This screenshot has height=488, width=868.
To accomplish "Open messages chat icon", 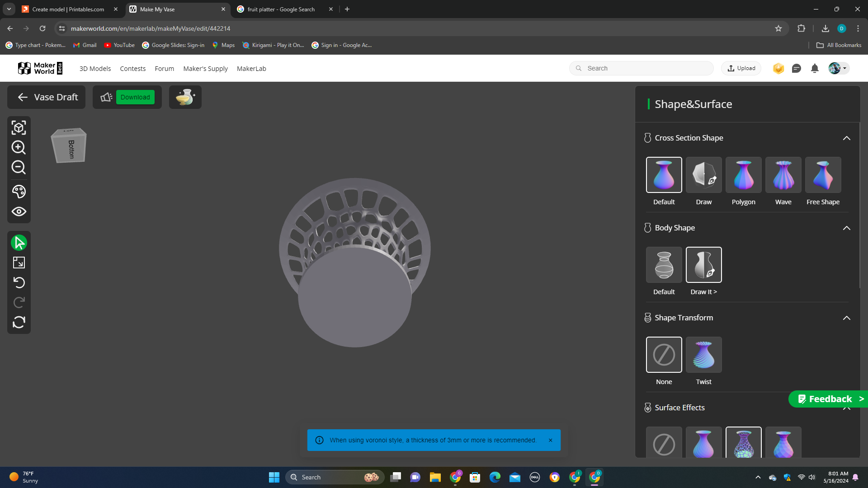I will point(796,68).
